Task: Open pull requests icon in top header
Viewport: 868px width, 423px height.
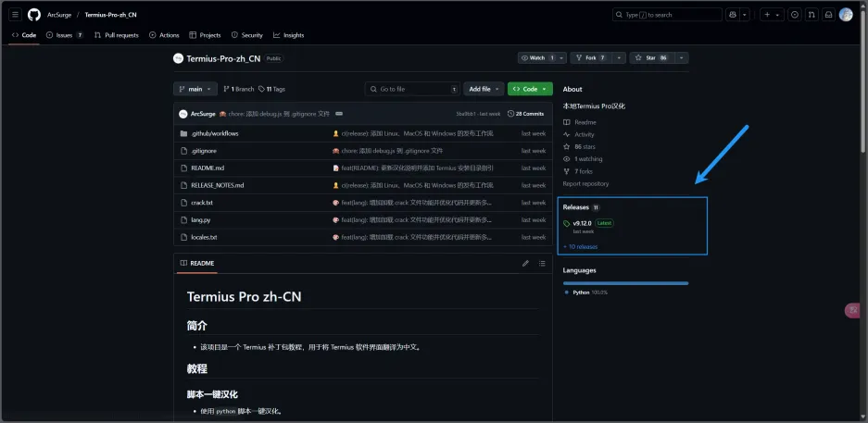Action: coord(811,15)
